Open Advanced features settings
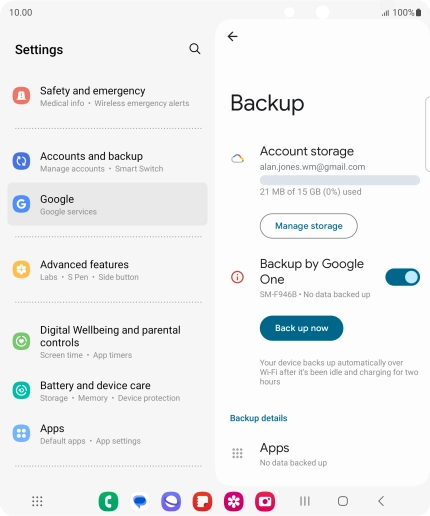 click(x=107, y=270)
